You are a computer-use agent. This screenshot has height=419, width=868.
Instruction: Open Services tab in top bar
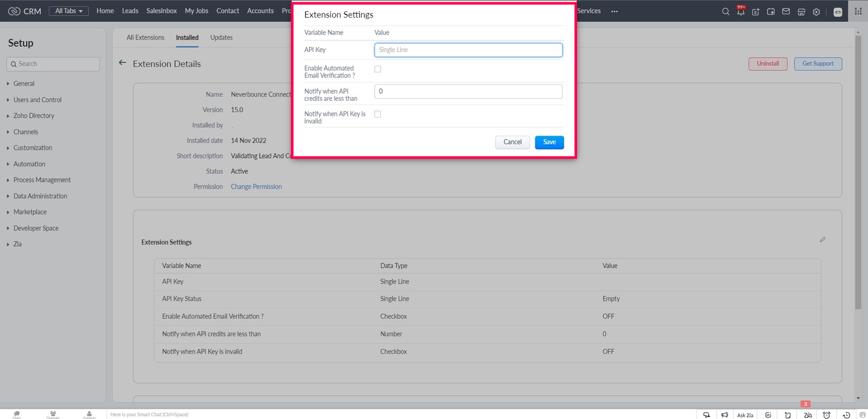click(589, 11)
